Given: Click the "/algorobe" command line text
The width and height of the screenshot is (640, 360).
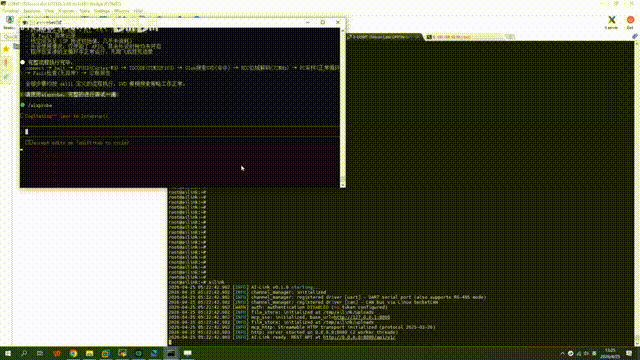Looking at the screenshot, I should click(x=40, y=105).
